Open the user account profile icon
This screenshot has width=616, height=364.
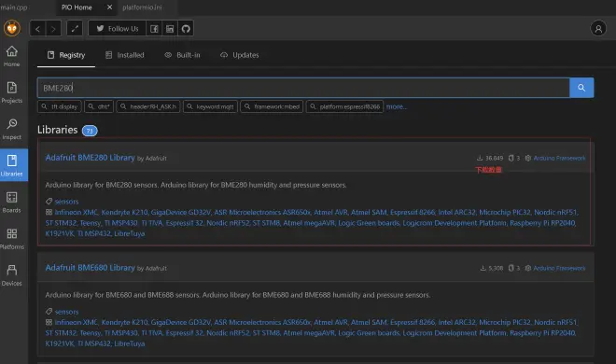pyautogui.click(x=598, y=28)
